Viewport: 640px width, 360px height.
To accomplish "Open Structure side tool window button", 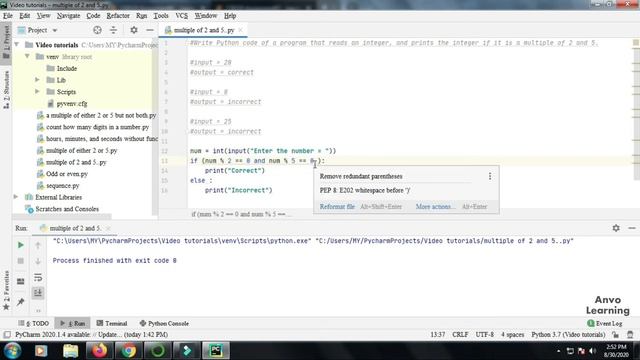I will tap(6, 89).
